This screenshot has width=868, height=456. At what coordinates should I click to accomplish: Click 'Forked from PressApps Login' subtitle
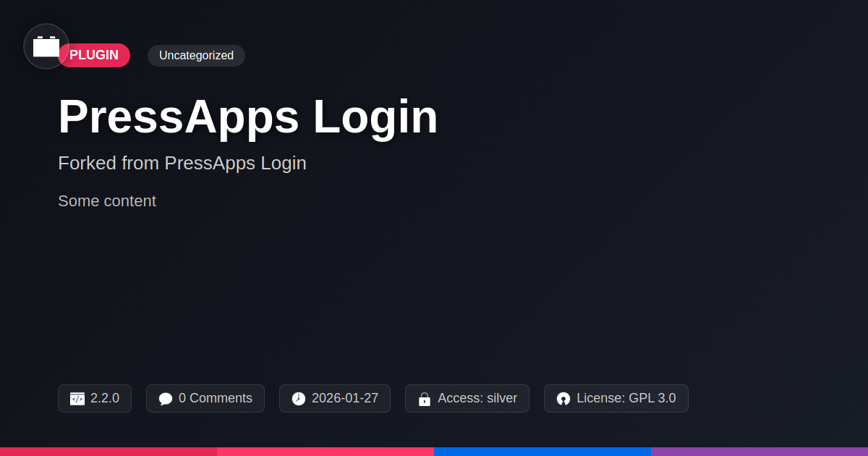tap(182, 163)
